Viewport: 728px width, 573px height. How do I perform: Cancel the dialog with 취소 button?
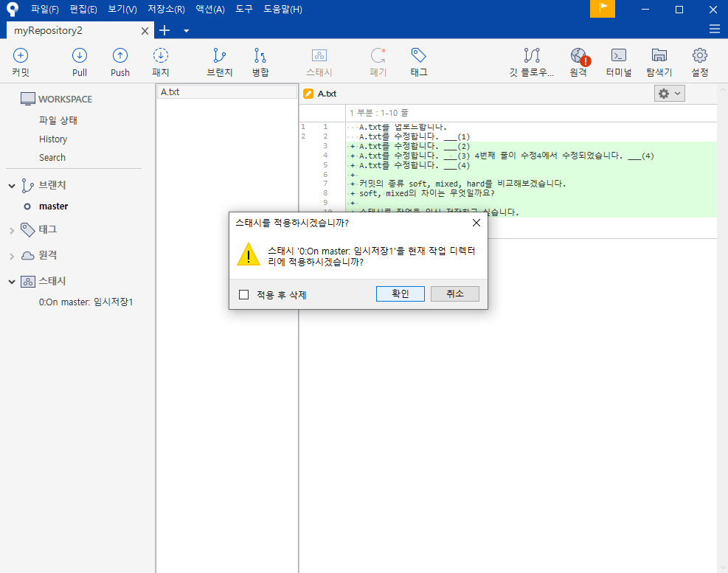[455, 294]
